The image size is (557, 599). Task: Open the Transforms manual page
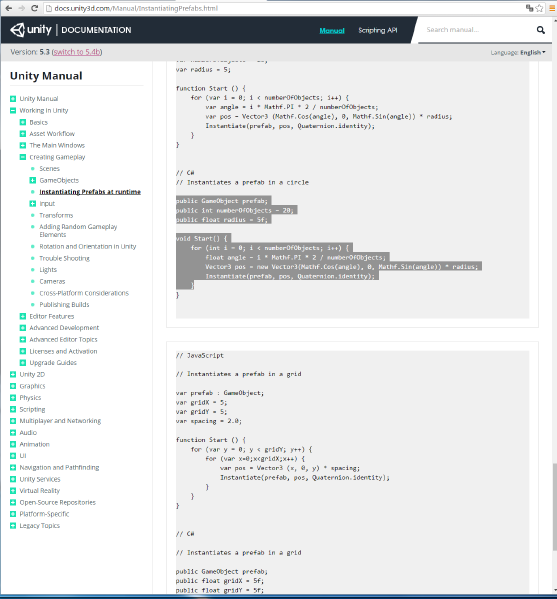click(x=56, y=215)
